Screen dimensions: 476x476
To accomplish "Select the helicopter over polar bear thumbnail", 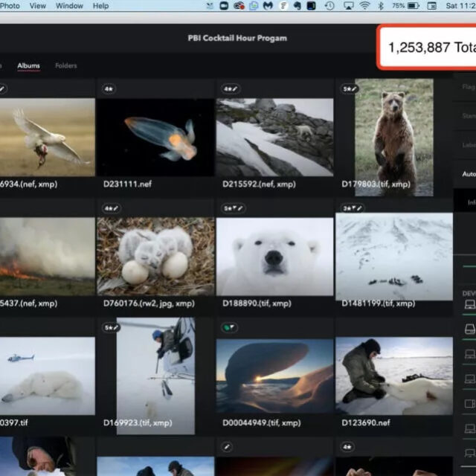I will coord(48,376).
